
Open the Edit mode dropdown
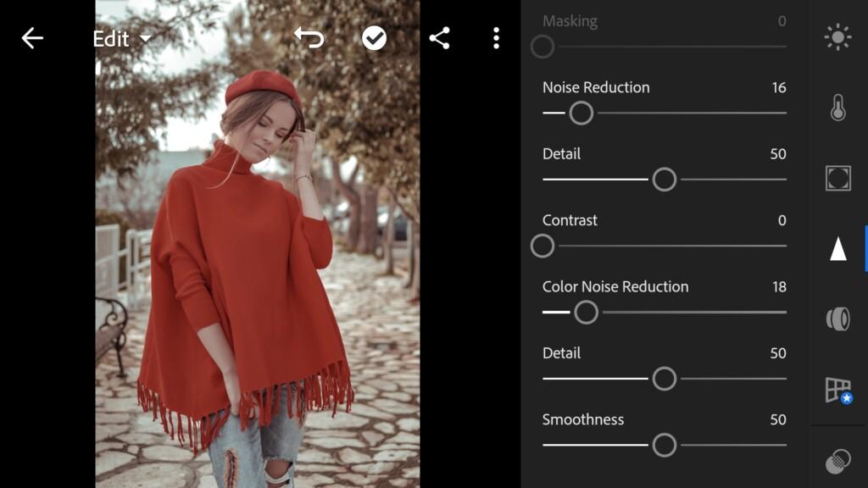pos(122,39)
